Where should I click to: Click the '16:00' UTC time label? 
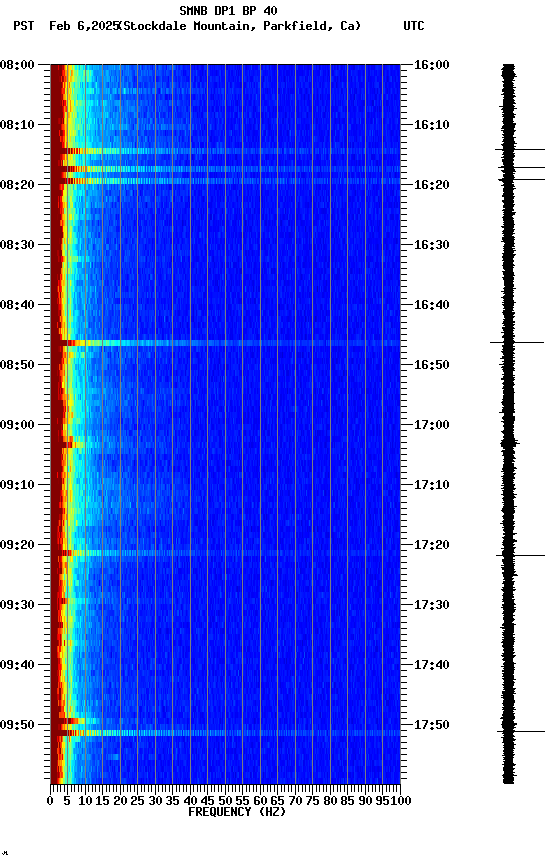coord(431,65)
